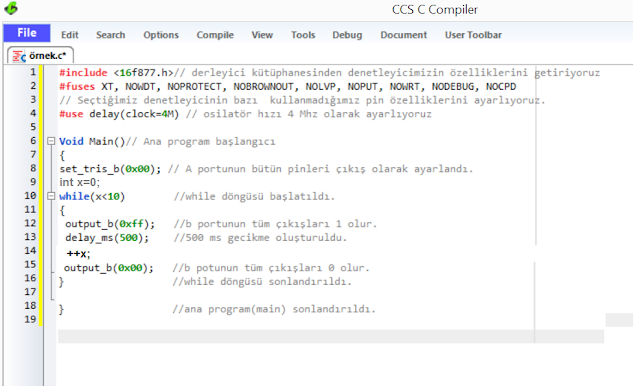Click the comment '//ana program(main) sonlandırıldı.'

(x=273, y=309)
